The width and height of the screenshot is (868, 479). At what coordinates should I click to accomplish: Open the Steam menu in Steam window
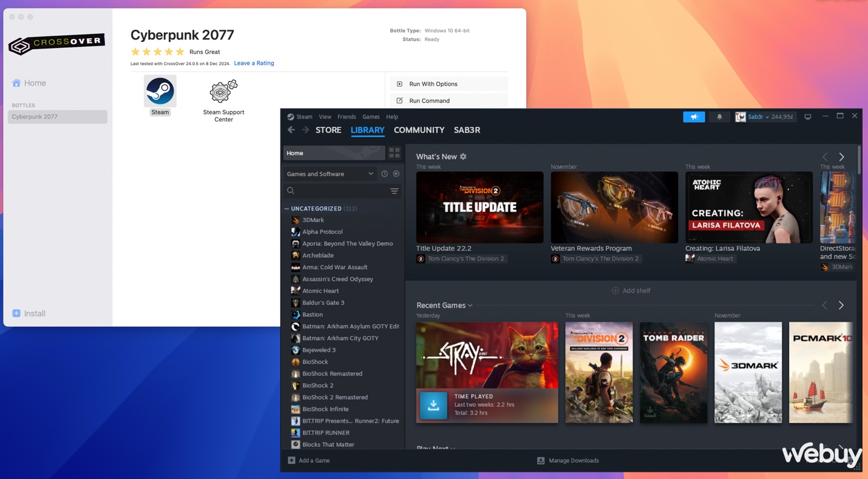(300, 117)
